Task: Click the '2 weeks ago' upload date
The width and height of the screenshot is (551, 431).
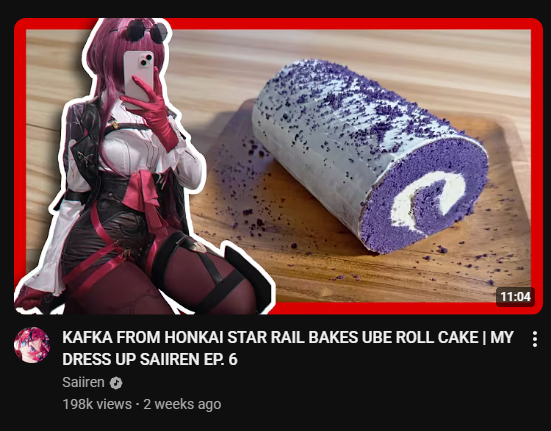Action: (182, 404)
